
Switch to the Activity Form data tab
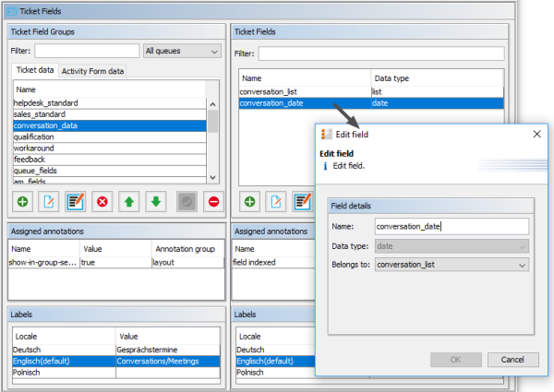(x=93, y=71)
